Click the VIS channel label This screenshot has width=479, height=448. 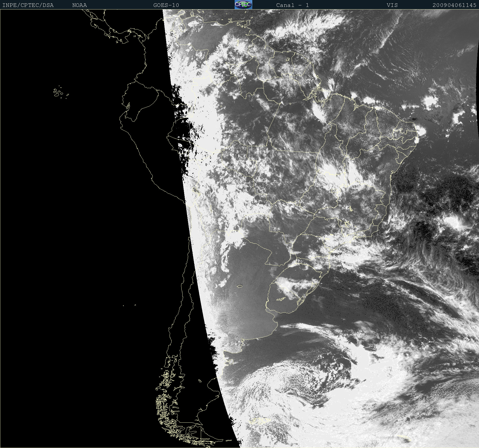pos(392,5)
